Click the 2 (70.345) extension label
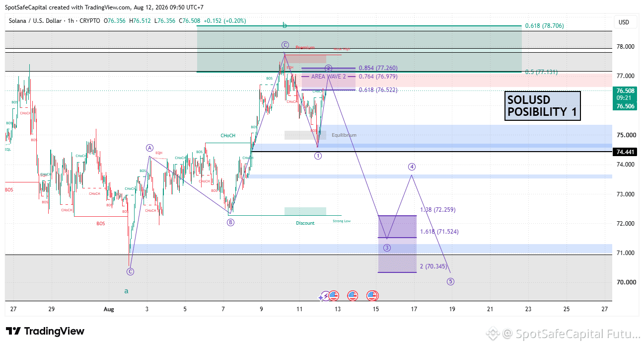The width and height of the screenshot is (644, 346). coord(434,266)
